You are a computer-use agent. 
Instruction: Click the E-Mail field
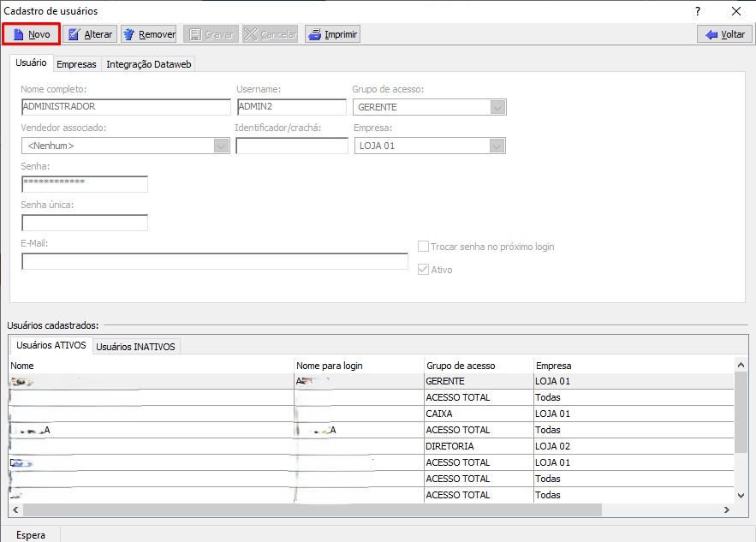tap(215, 261)
